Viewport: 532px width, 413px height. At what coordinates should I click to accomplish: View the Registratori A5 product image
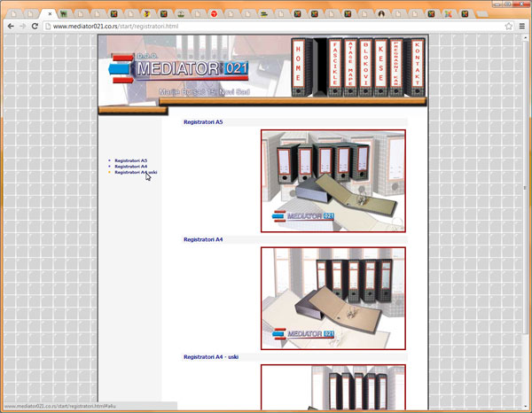pos(332,181)
